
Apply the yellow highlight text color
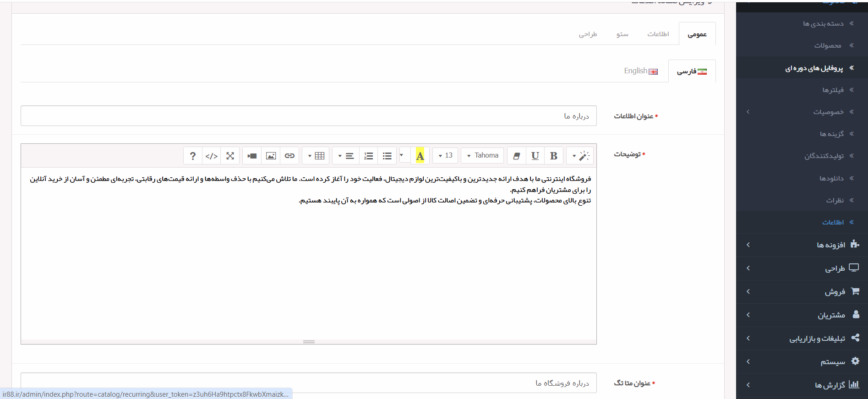(420, 156)
